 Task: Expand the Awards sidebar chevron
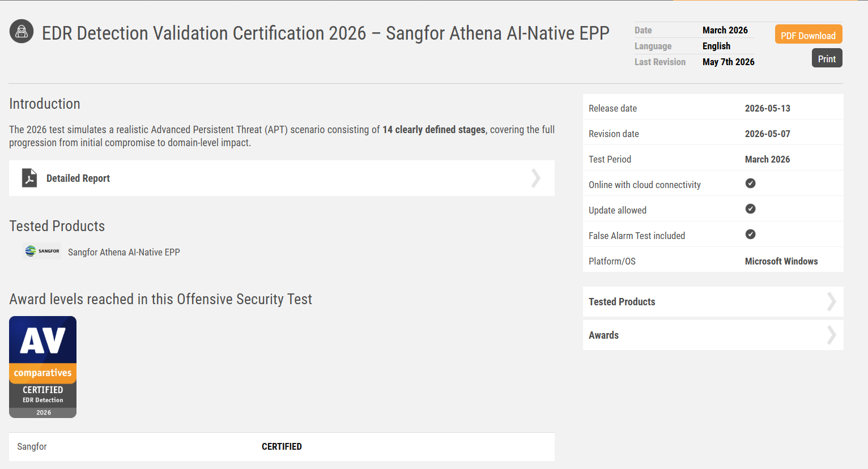pos(831,335)
